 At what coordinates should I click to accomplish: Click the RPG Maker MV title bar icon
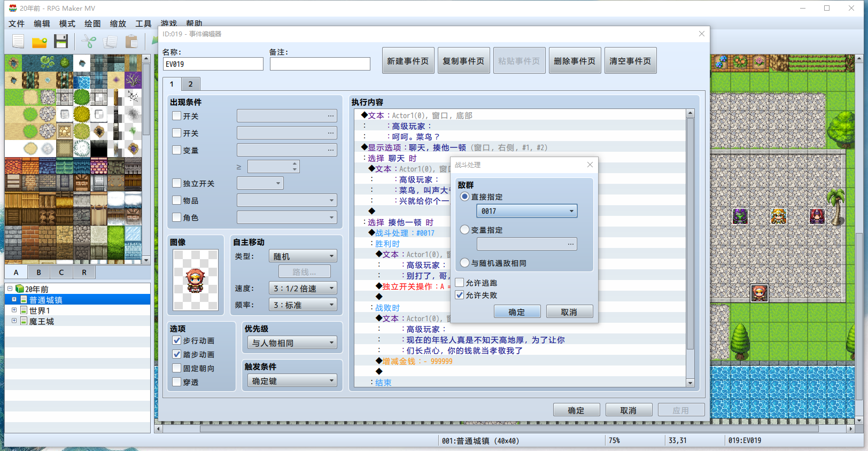pos(12,8)
